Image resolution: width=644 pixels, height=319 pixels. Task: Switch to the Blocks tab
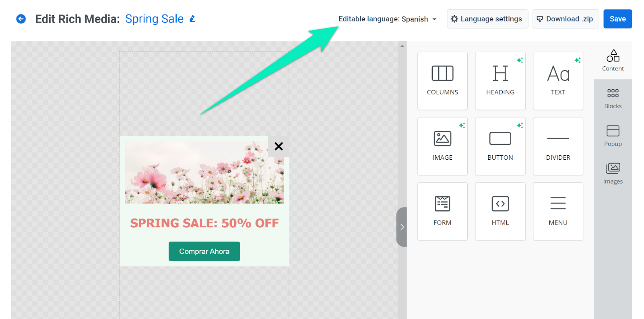click(x=613, y=99)
